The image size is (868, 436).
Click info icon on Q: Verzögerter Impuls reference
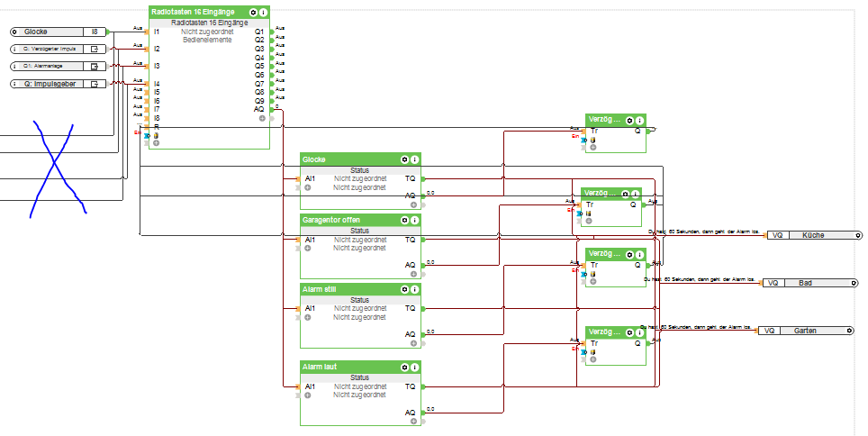14,49
